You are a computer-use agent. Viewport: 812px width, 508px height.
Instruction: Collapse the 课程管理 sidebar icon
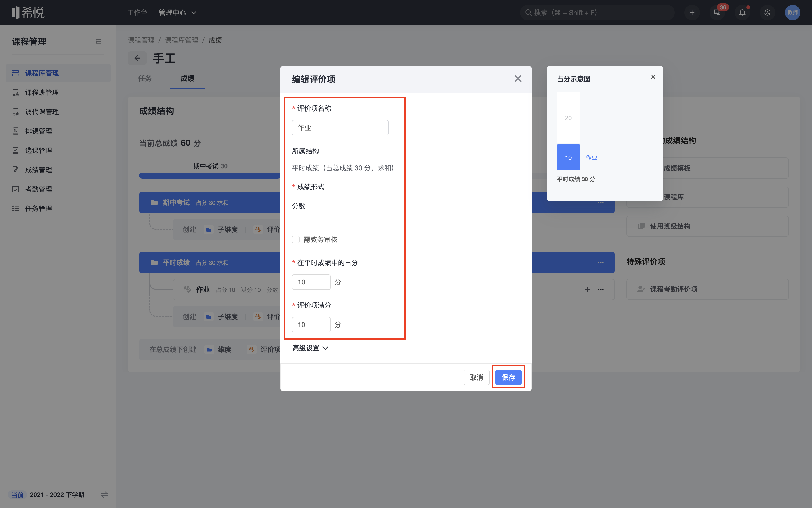tap(98, 42)
